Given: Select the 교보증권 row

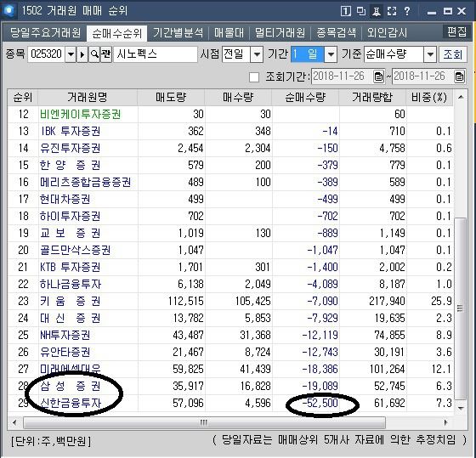Looking at the screenshot, I should point(230,234).
